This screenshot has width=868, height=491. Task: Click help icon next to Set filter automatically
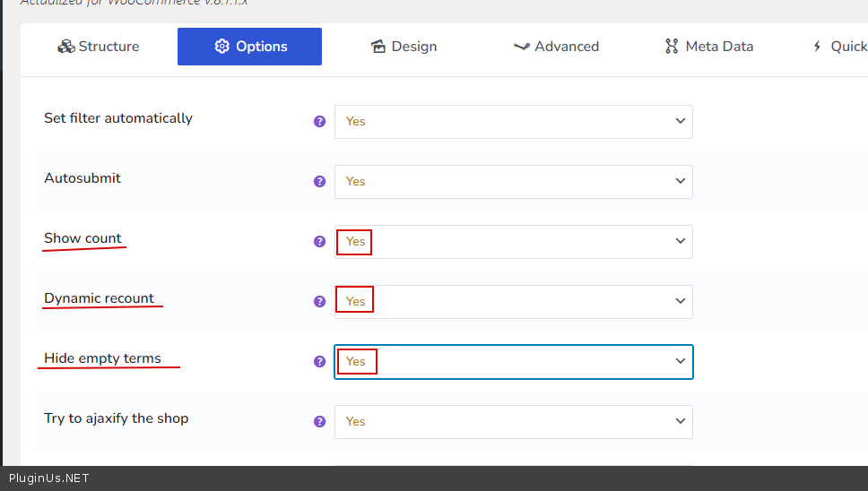coord(319,121)
